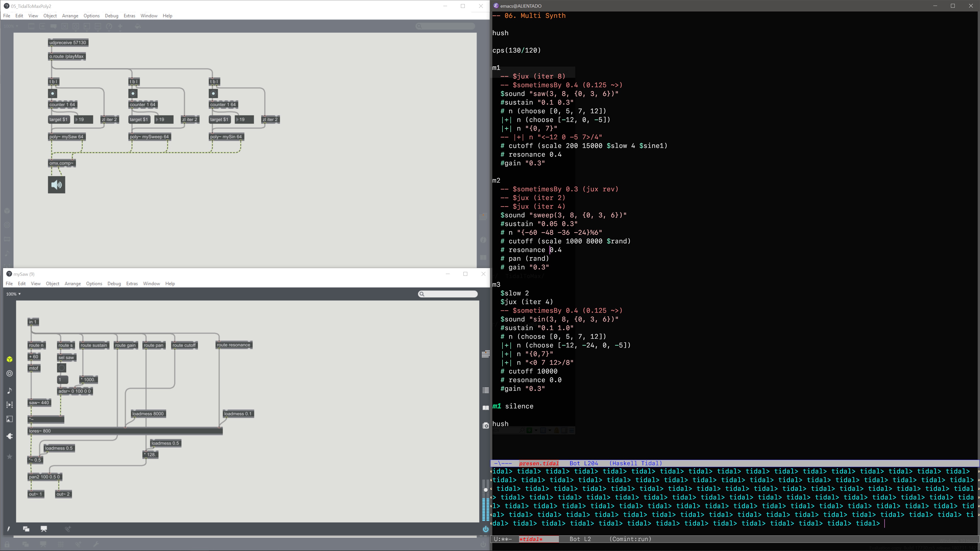Click list-lines icon in mySaw right sidebar
Image resolution: width=980 pixels, height=551 pixels.
pos(485,390)
